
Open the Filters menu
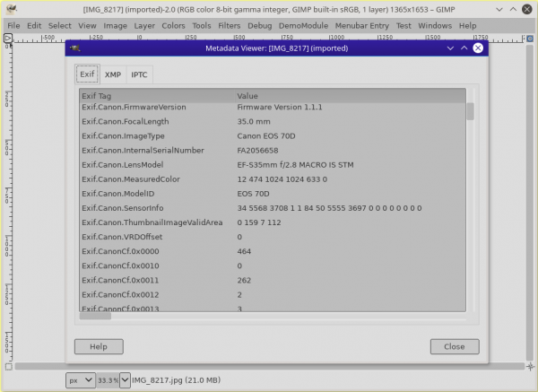(x=230, y=26)
